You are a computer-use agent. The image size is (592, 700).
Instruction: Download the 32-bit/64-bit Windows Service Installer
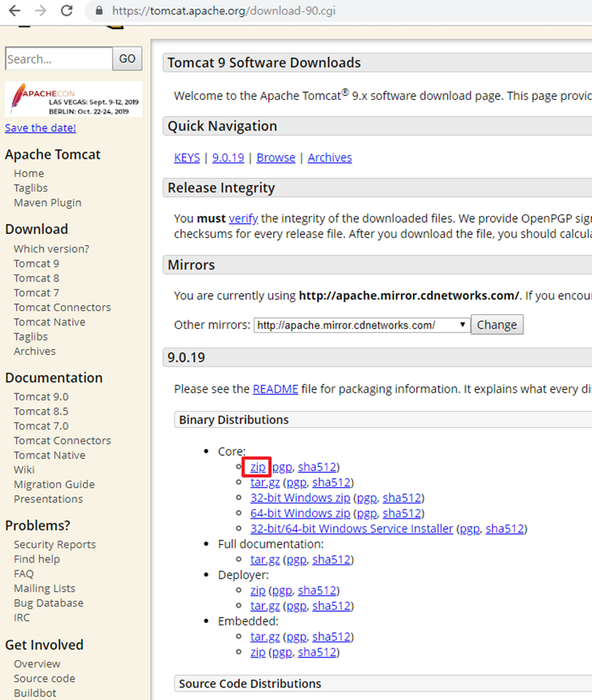352,529
